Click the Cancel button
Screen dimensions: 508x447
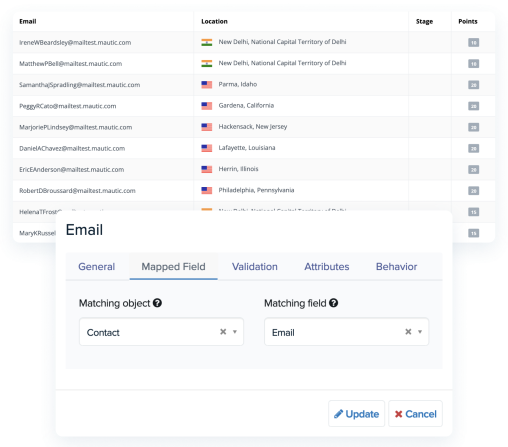tap(415, 414)
